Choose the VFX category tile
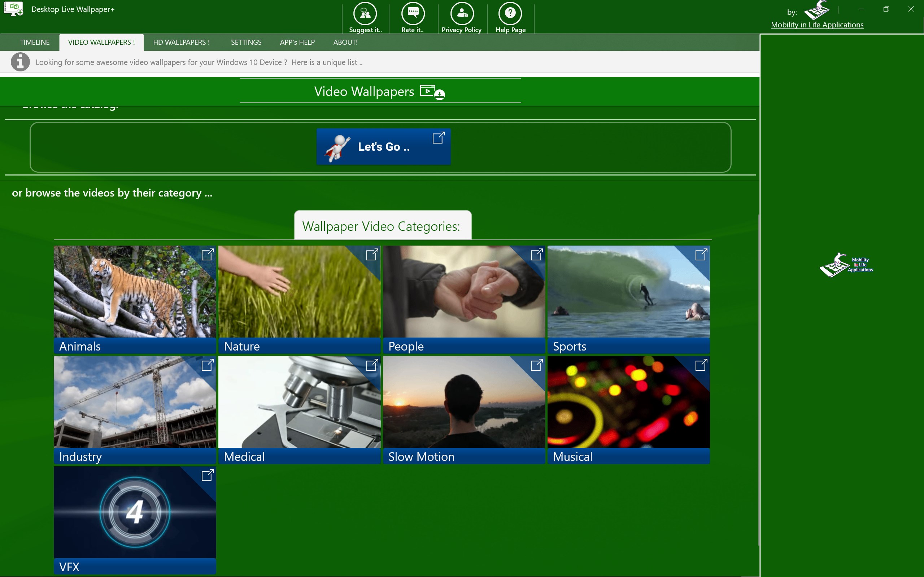Screen dimensions: 924x577 coord(135,512)
